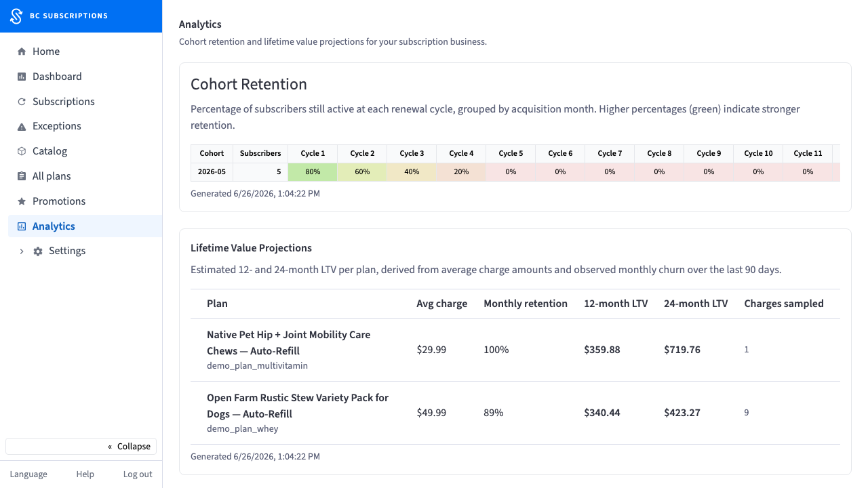Click the Settings gear icon
Screen dimensions: 868x488
(x=38, y=251)
